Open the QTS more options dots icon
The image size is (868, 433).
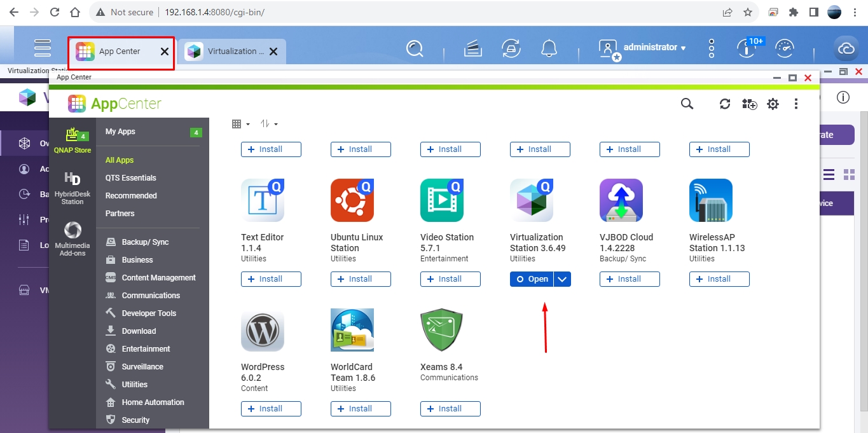pos(712,48)
